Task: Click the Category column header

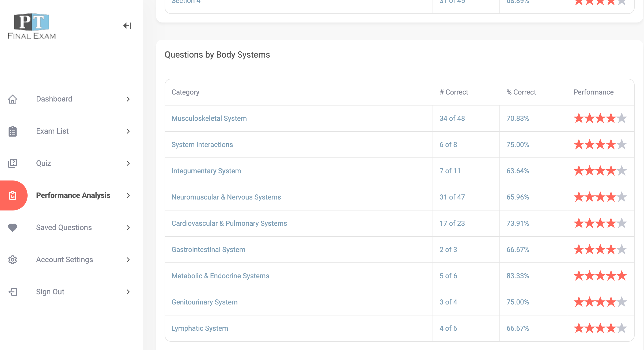Action: [185, 92]
